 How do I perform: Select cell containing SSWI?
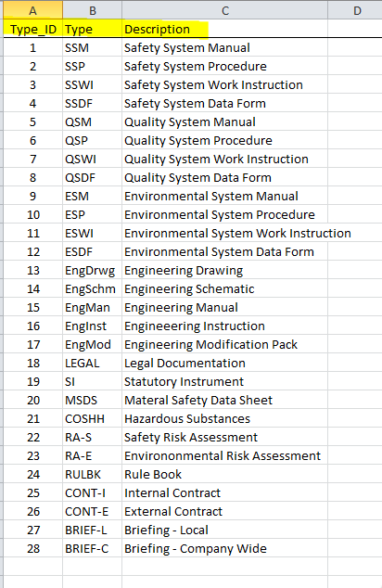pos(92,84)
